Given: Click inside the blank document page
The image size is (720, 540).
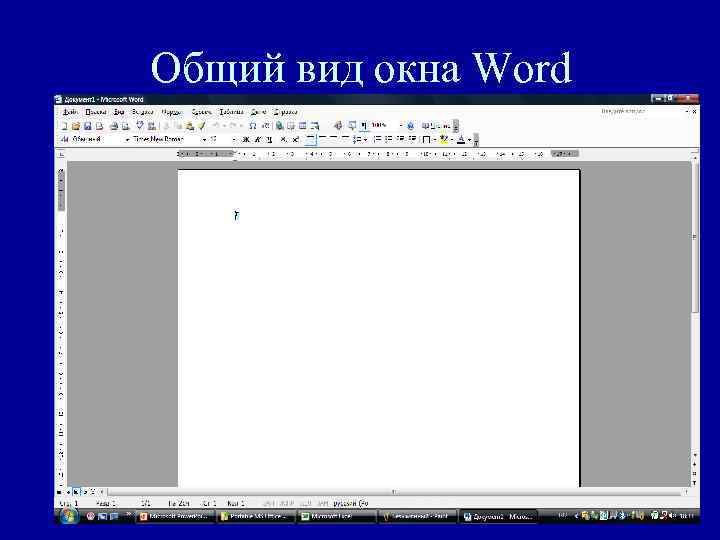Looking at the screenshot, I should (378, 328).
